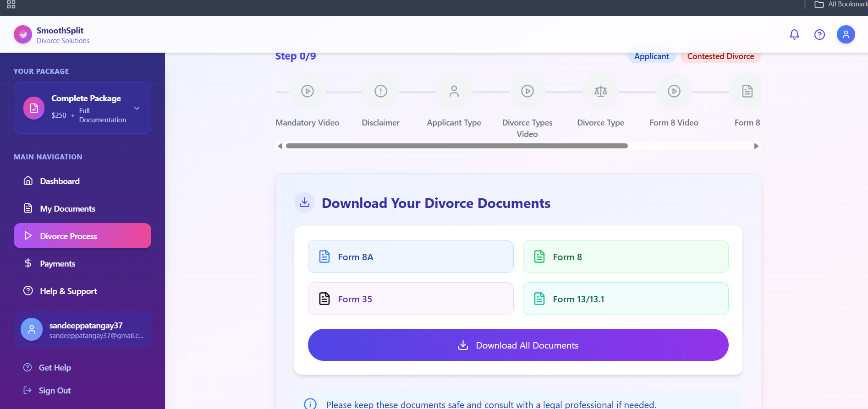The height and width of the screenshot is (409, 868).
Task: Open the Form 8 document step icon
Action: 747,91
